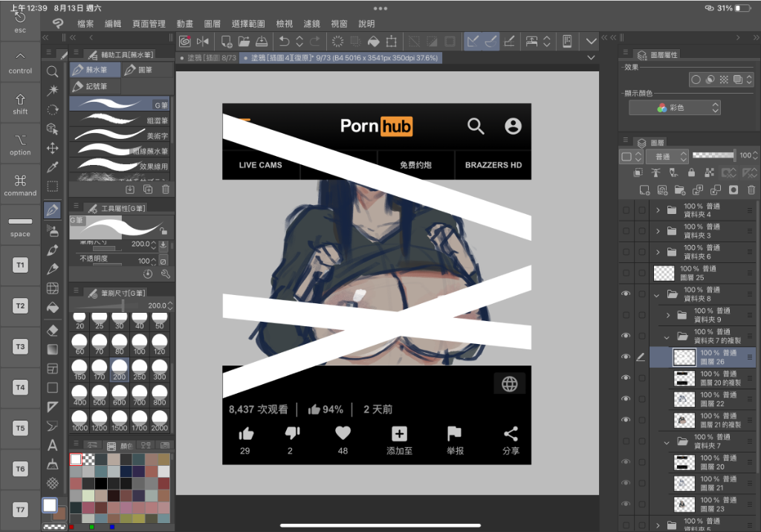Open the 編輯 menu

(113, 24)
